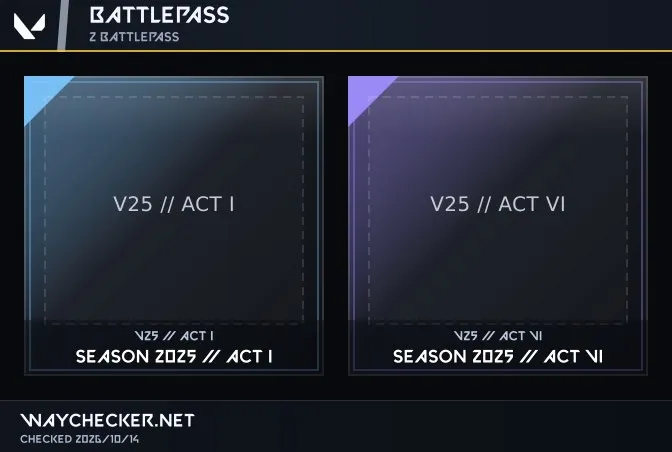Click the "2 BATTLEPASS" count subtitle

[135, 37]
